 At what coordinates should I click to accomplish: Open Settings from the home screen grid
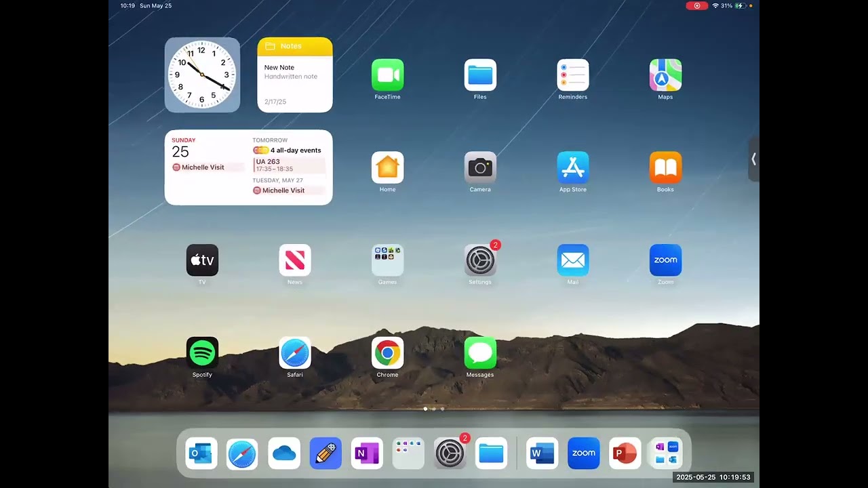point(480,260)
